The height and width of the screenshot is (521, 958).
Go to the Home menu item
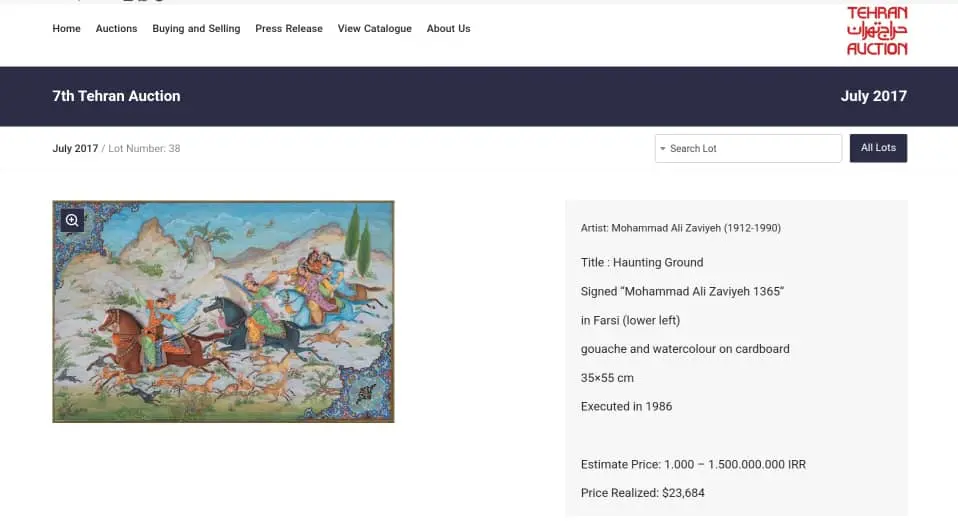coord(67,29)
